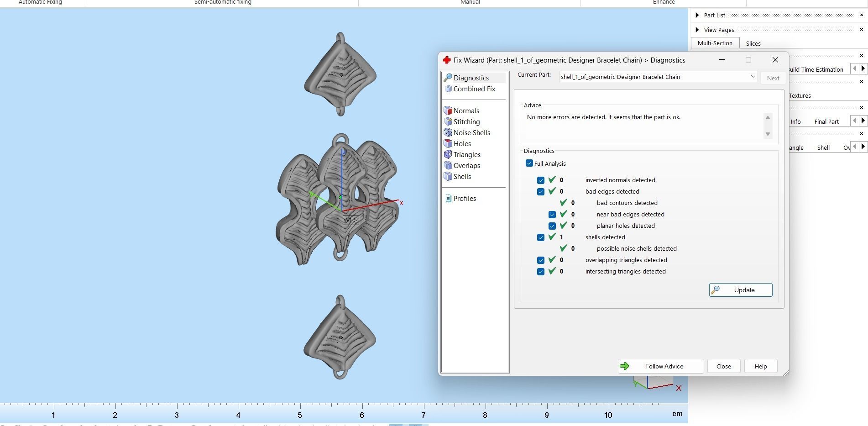Disable the near bad edges check
This screenshot has height=426, width=868.
coord(552,215)
